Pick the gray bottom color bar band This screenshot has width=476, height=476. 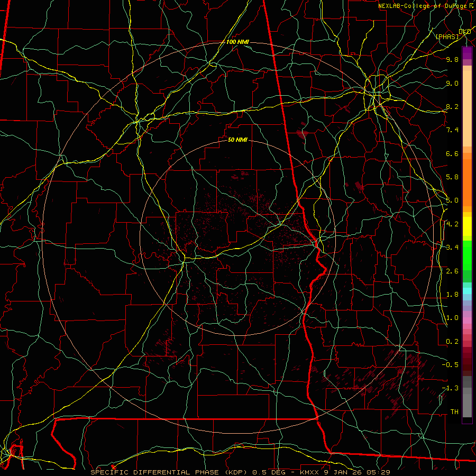pos(467,405)
